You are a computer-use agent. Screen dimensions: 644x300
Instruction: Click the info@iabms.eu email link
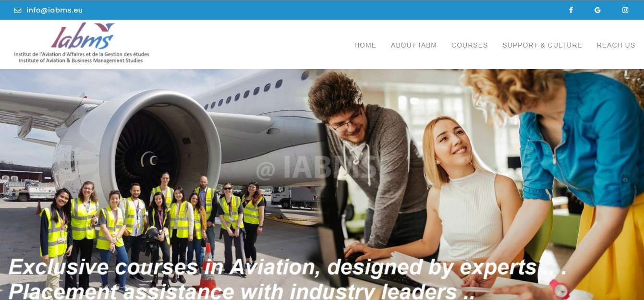pos(55,10)
